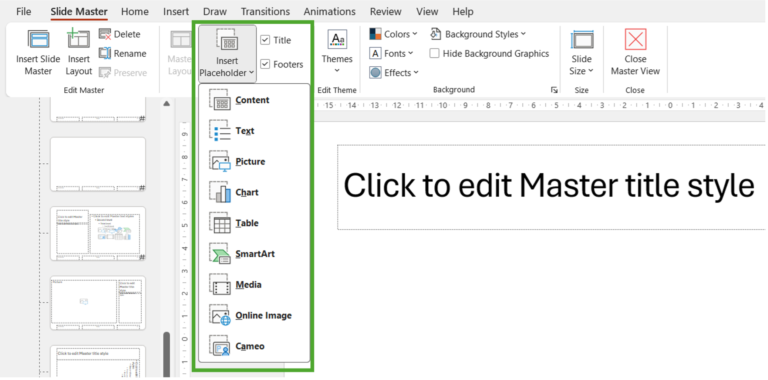Switch to the Insert tab
This screenshot has height=380, width=768.
pos(176,11)
